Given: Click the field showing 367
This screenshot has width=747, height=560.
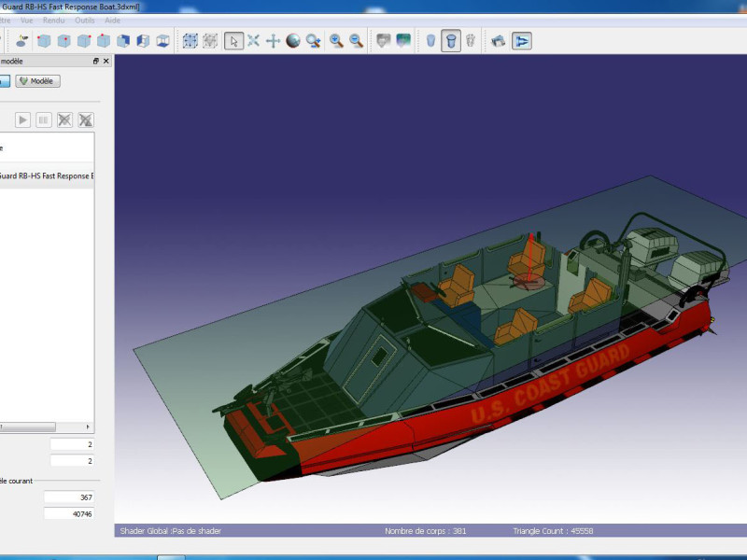Looking at the screenshot, I should coord(69,497).
